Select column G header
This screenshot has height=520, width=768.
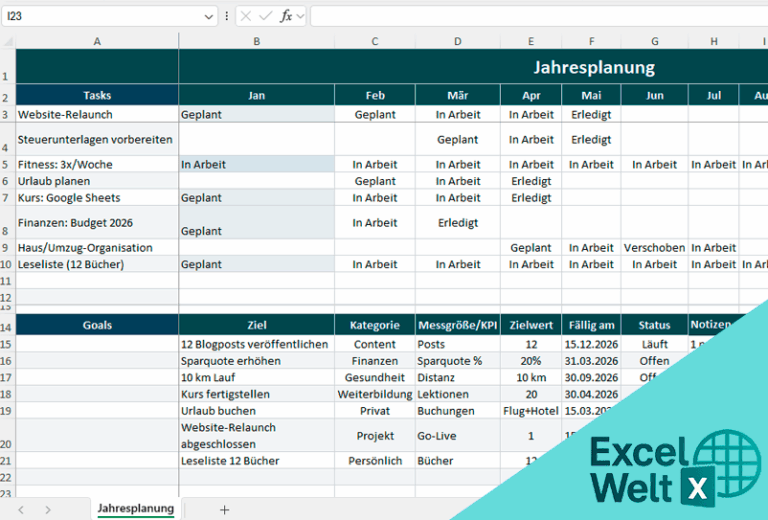pos(654,42)
